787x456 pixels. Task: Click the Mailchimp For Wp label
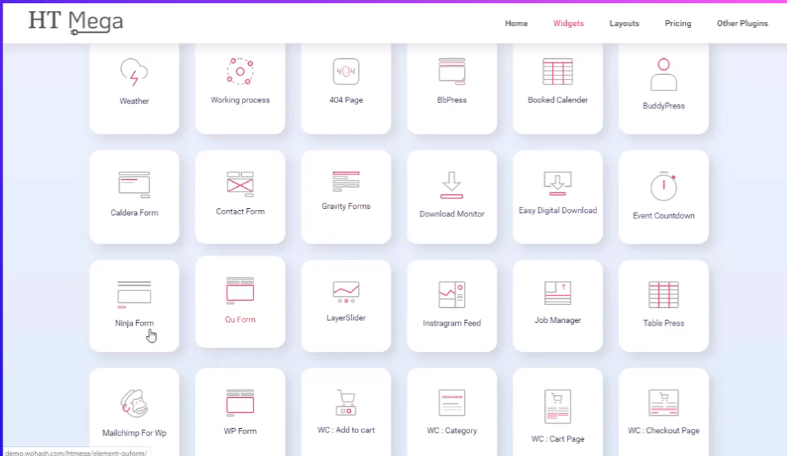tap(134, 433)
